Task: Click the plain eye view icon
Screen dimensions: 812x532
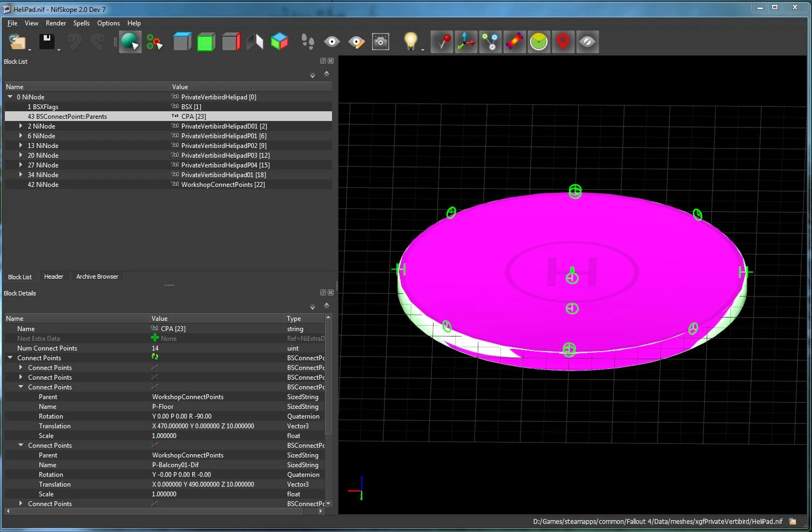Action: pos(331,42)
